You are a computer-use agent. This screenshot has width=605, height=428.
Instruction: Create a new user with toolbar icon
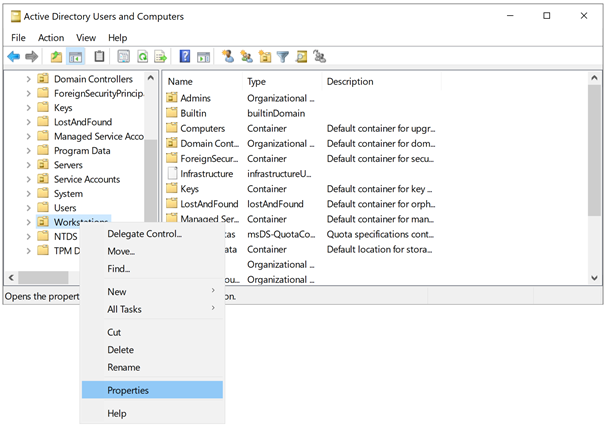(228, 56)
